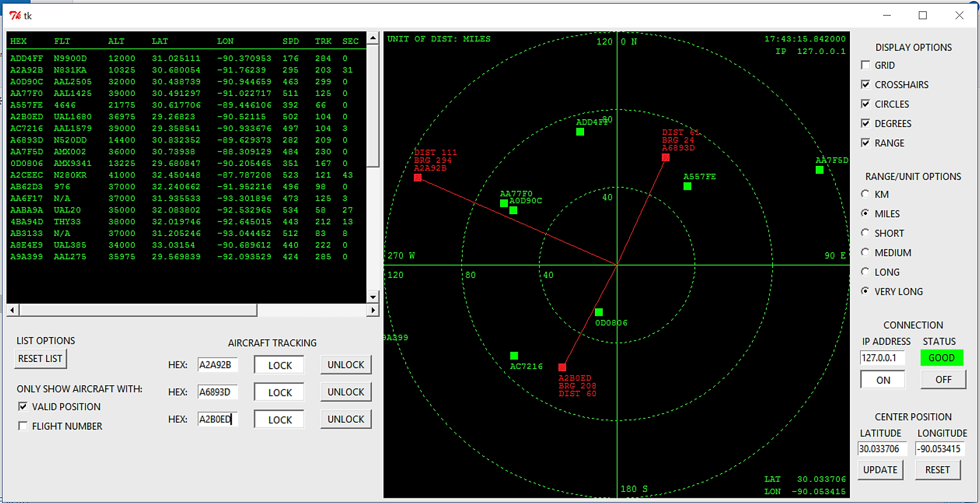Click the second HEX field containing A6893D
This screenshot has width=980, height=503.
coord(218,392)
